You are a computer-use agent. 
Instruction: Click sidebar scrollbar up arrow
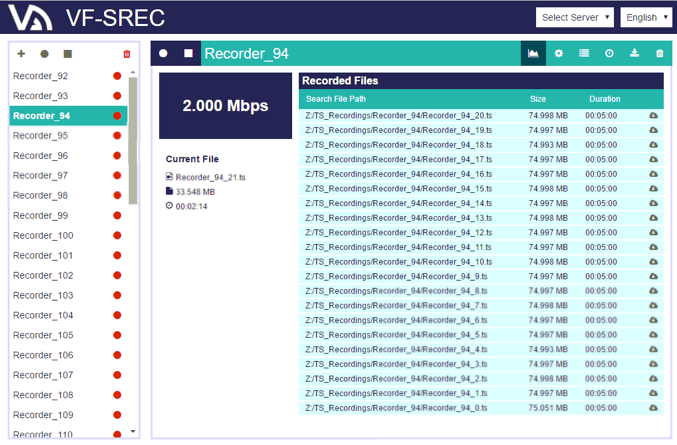click(133, 72)
